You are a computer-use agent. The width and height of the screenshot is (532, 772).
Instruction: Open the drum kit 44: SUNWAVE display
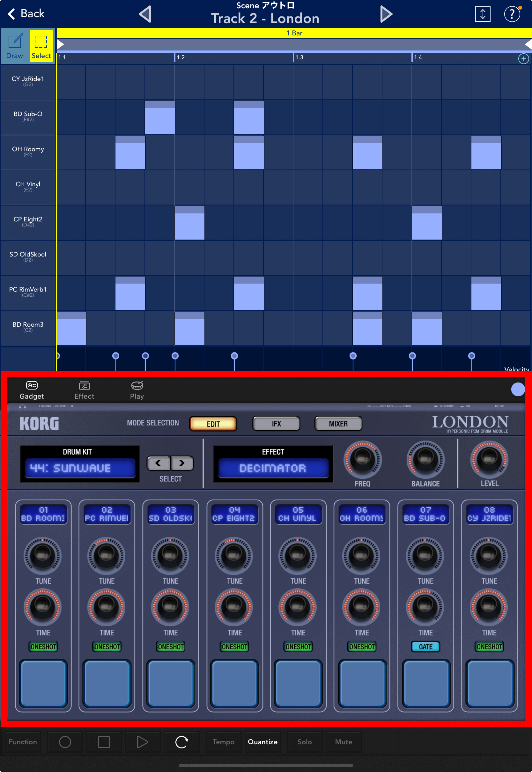tap(80, 468)
